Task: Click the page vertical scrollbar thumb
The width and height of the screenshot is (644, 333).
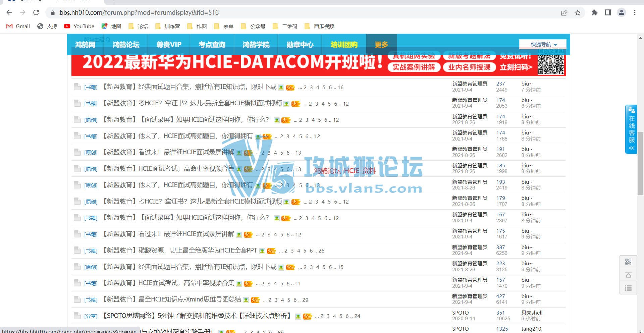Action: point(640,164)
